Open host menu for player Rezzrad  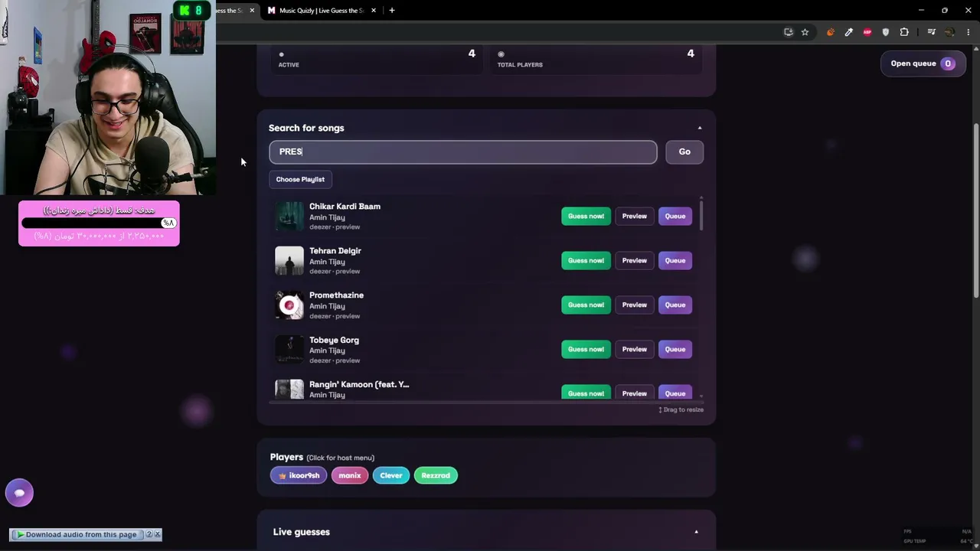[x=436, y=475]
